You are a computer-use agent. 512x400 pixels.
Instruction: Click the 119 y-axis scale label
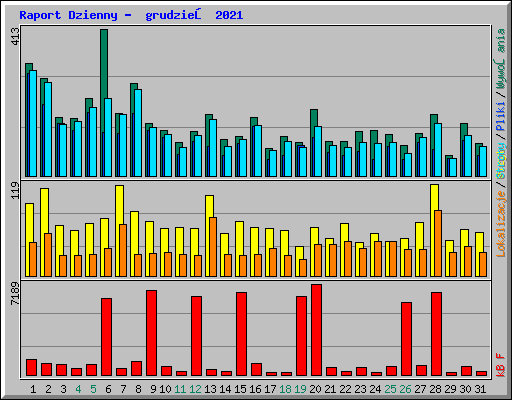[x=15, y=190]
